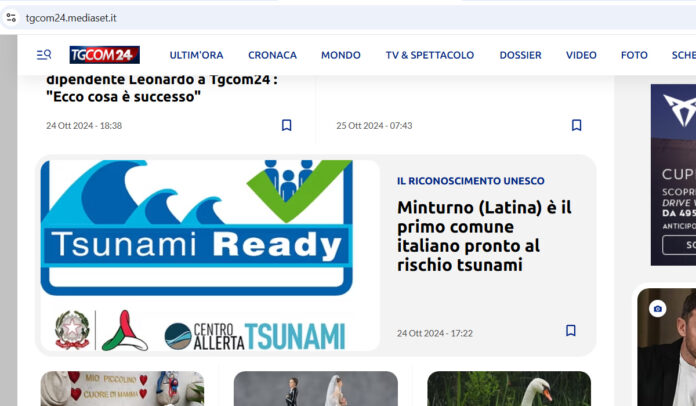The image size is (696, 406).
Task: Switch to the FOTO section
Action: click(x=634, y=55)
